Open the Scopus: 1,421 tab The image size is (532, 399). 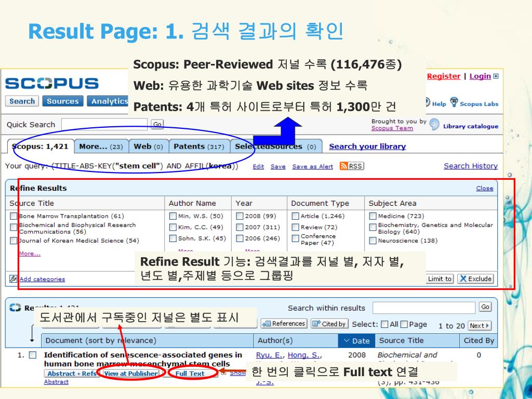(x=40, y=147)
